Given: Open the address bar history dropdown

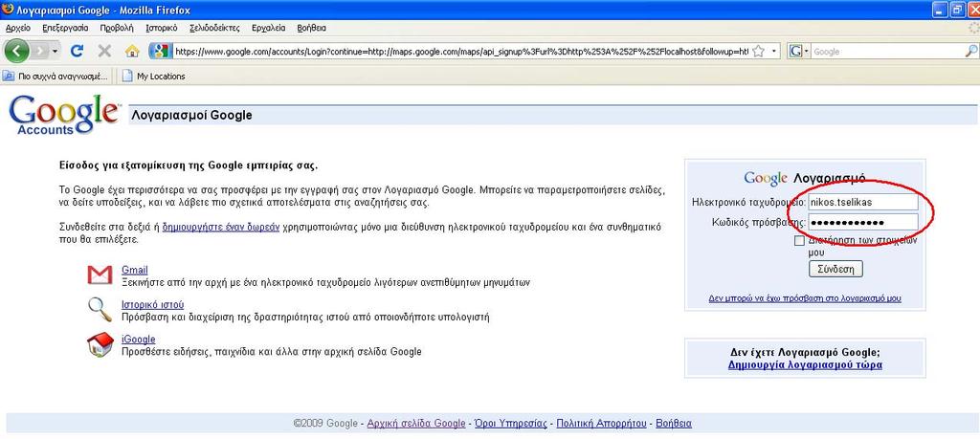Looking at the screenshot, I should (773, 52).
